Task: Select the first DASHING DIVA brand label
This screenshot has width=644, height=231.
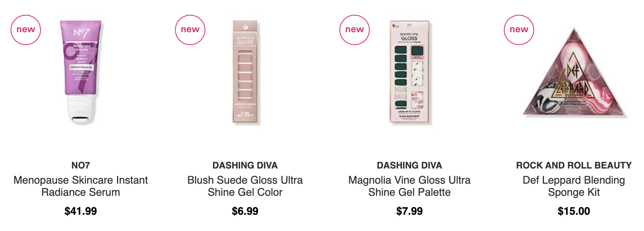Action: point(245,165)
